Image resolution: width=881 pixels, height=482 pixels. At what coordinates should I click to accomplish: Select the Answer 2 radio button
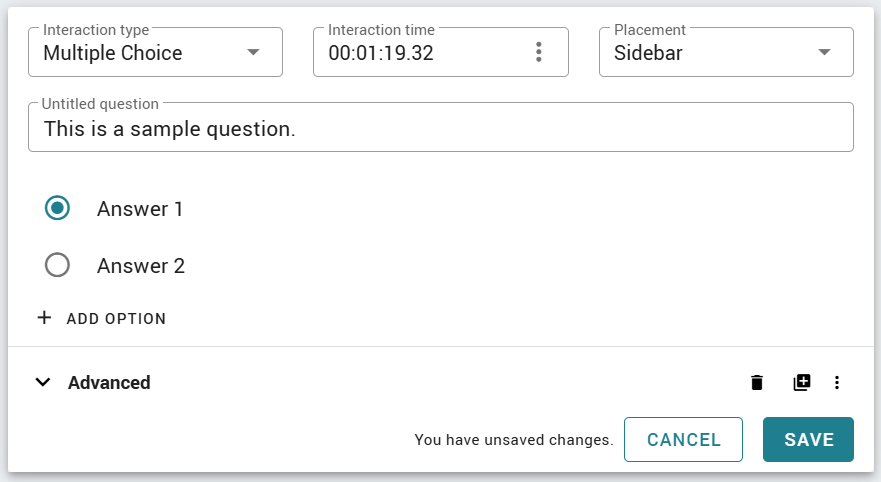(x=57, y=265)
